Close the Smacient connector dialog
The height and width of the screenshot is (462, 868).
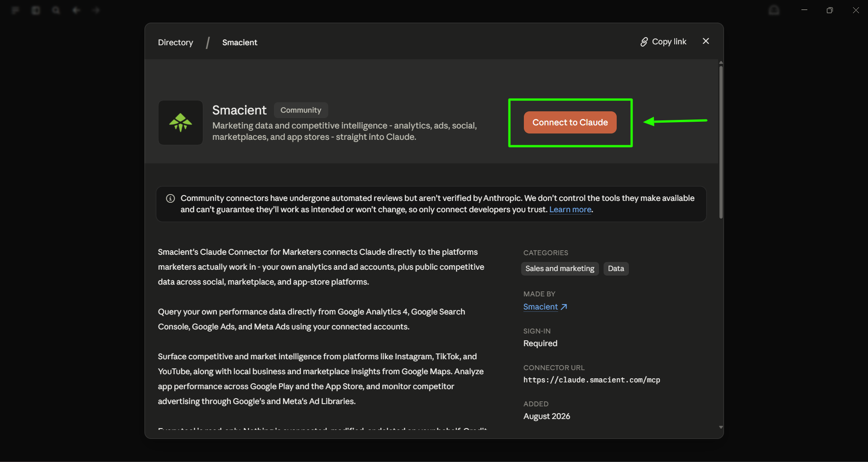pos(706,41)
